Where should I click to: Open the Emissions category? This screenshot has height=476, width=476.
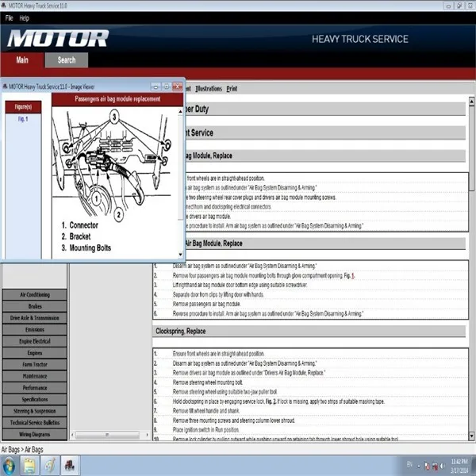(35, 329)
